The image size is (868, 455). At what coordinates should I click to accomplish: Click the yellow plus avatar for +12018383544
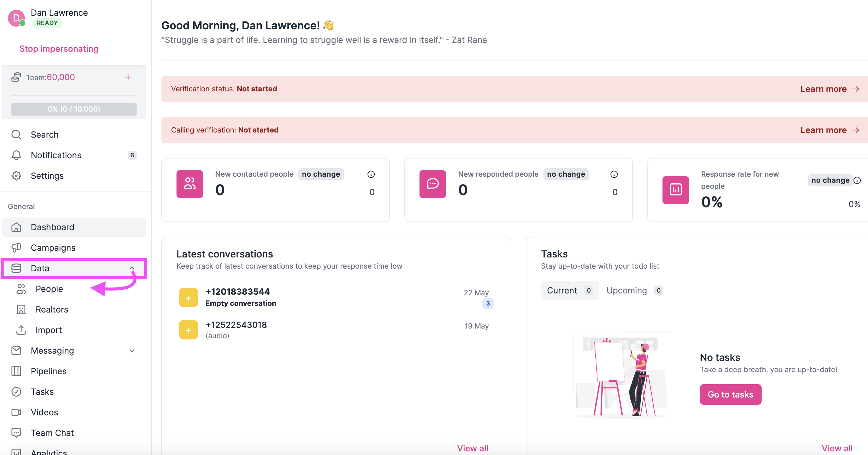coord(188,297)
